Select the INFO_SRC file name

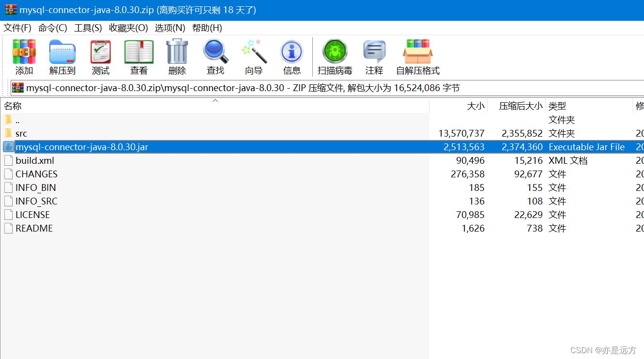pos(36,201)
